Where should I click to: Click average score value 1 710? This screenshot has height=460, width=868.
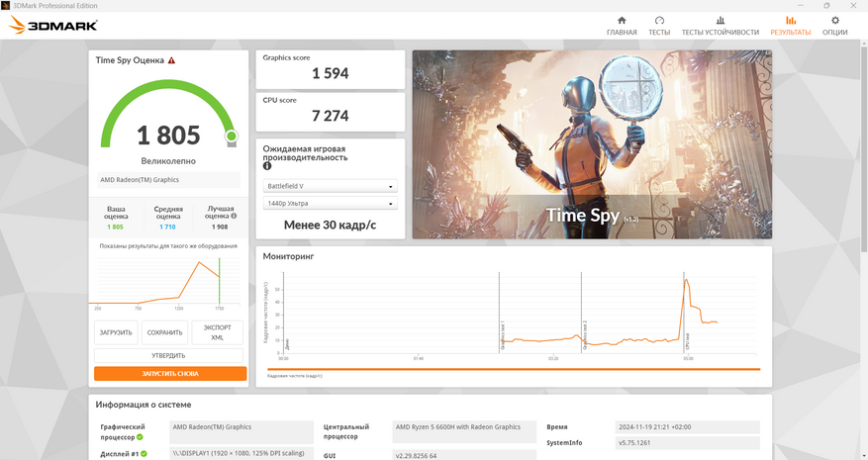[x=167, y=227]
